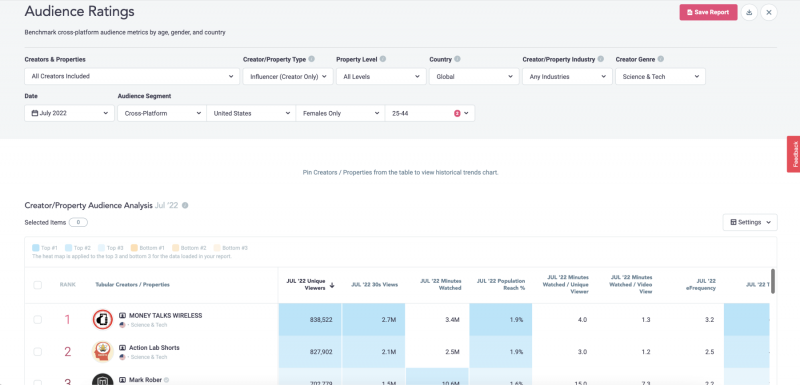Click Bottom #1 heat map legend swatch
Viewport: 800px width, 385px height.
point(135,248)
